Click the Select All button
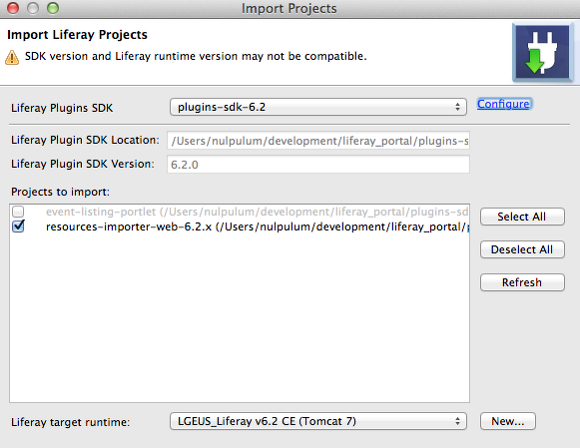580x448 pixels. coord(522,217)
